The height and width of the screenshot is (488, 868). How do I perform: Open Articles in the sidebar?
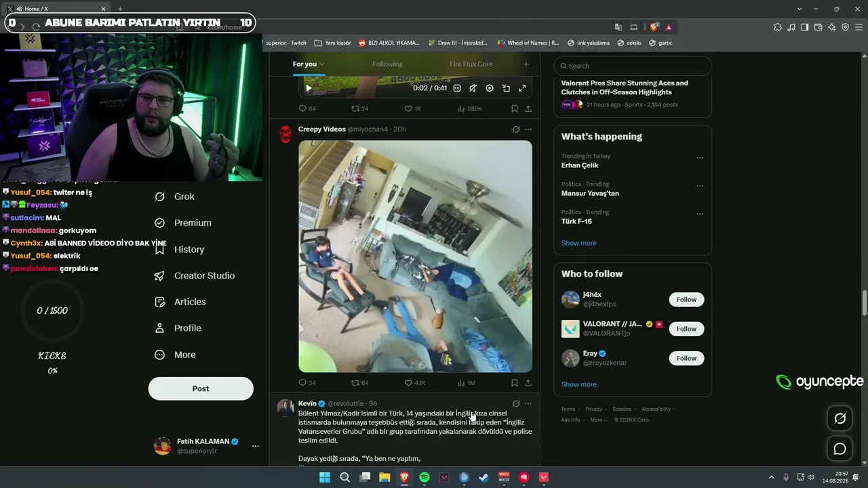pyautogui.click(x=180, y=302)
